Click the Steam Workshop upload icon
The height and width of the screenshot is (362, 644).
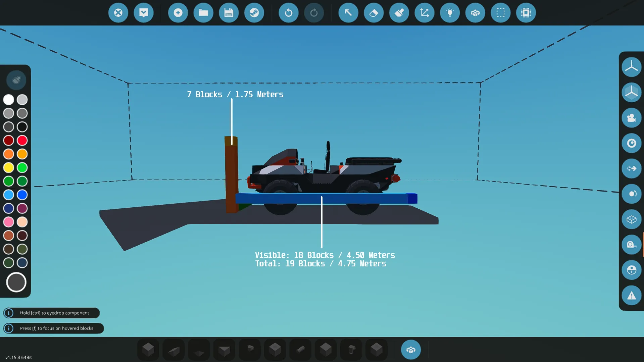pyautogui.click(x=254, y=13)
